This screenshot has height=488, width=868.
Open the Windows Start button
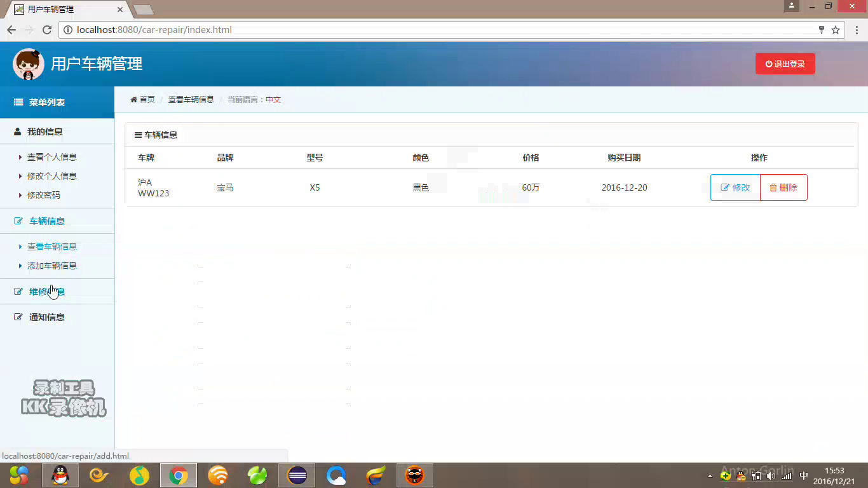(19, 475)
